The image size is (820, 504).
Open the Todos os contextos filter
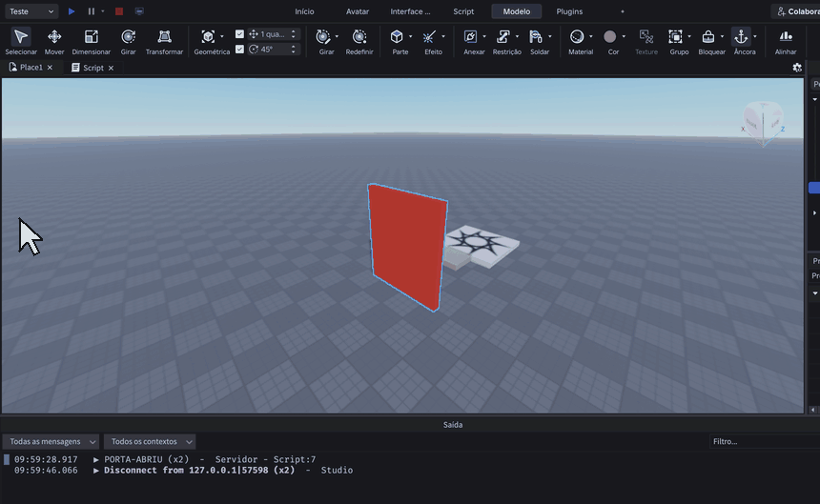[150, 441]
